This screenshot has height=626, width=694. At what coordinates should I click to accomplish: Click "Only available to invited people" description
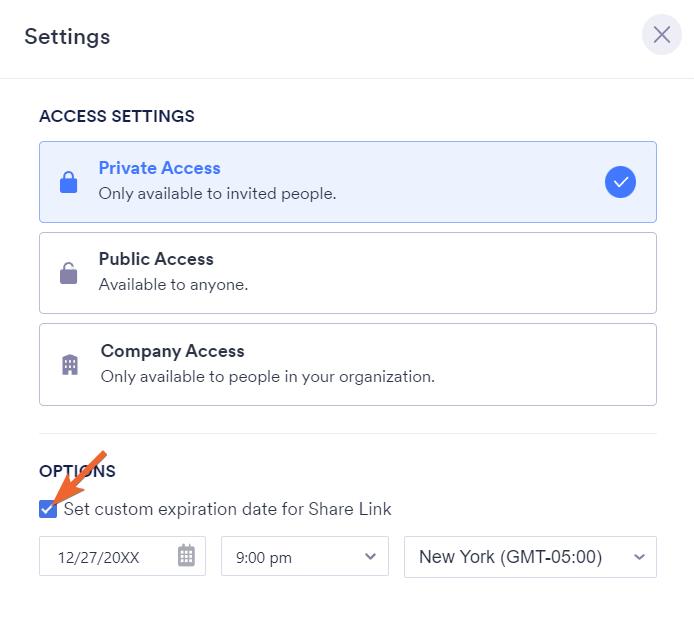[x=217, y=194]
